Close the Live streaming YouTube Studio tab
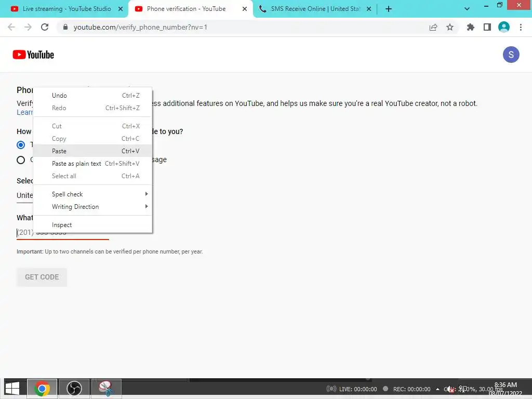532x399 pixels. coord(121,9)
